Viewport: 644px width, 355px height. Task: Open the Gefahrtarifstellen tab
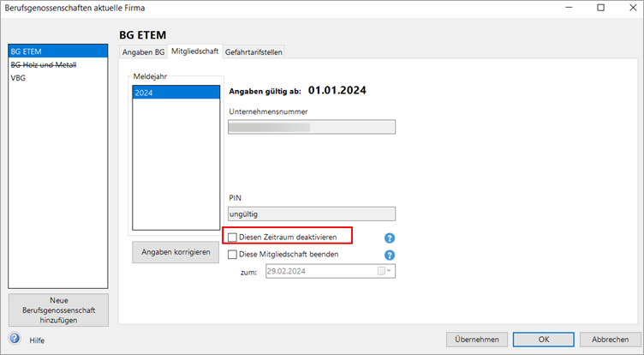point(253,52)
